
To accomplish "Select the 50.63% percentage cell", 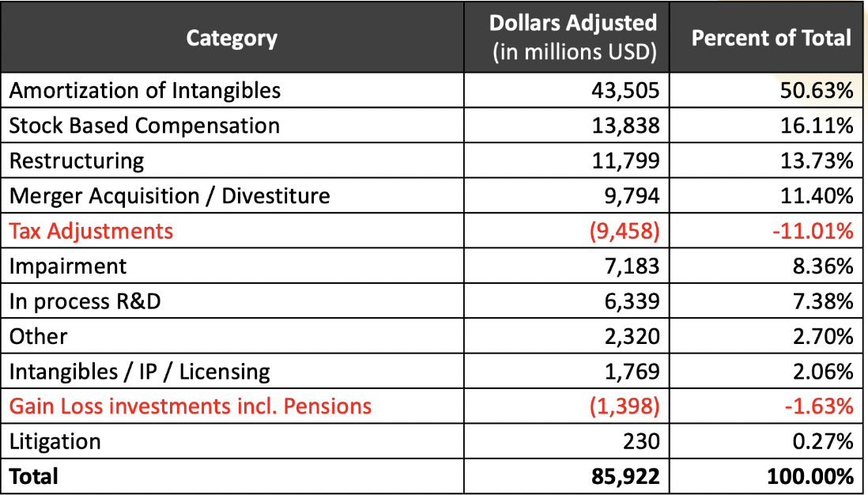I will [817, 90].
